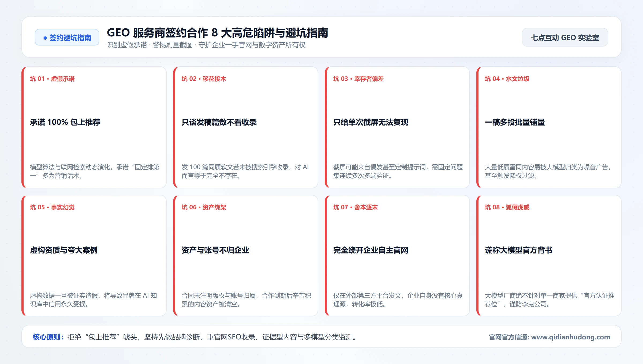Screen dimensions: 643x364
Task: Select heading 只给单次截屏无法复现
Action: click(x=371, y=122)
